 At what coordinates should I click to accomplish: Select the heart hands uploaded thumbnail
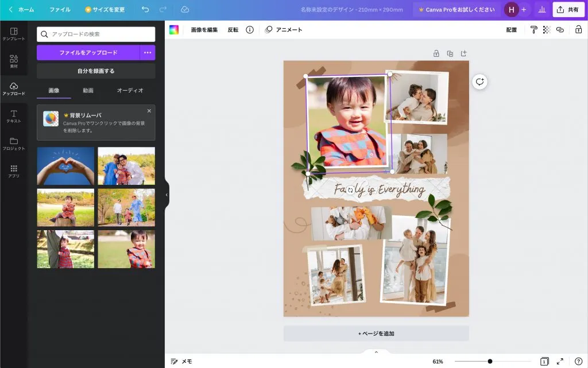coord(65,166)
